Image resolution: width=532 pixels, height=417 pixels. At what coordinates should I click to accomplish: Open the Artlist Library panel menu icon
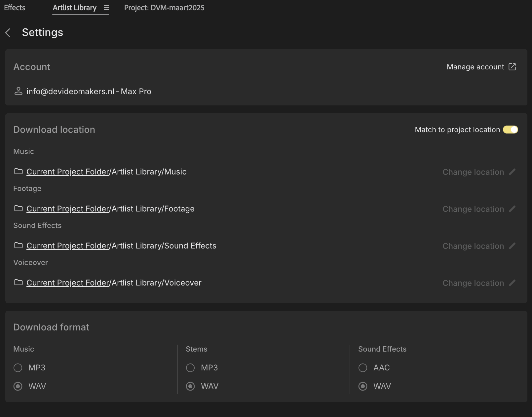click(106, 8)
